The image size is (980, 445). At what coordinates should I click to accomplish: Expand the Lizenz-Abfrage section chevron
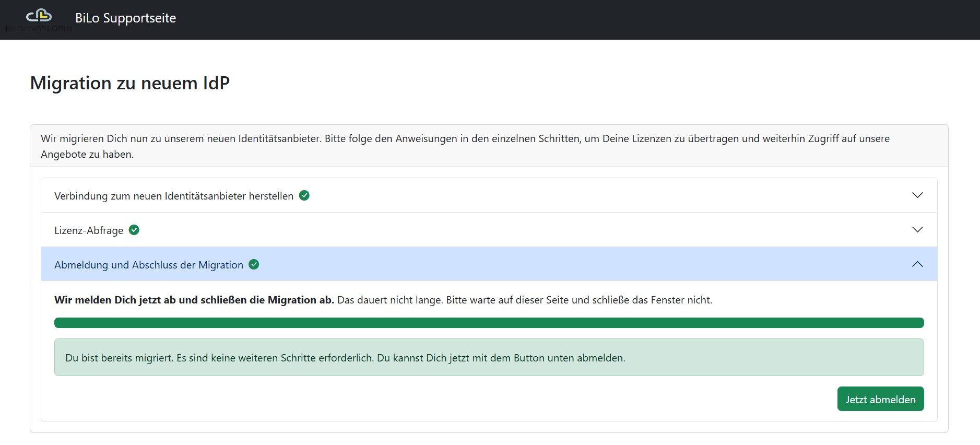pyautogui.click(x=917, y=230)
